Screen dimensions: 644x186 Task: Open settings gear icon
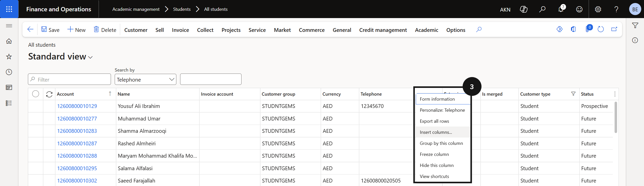click(x=598, y=9)
